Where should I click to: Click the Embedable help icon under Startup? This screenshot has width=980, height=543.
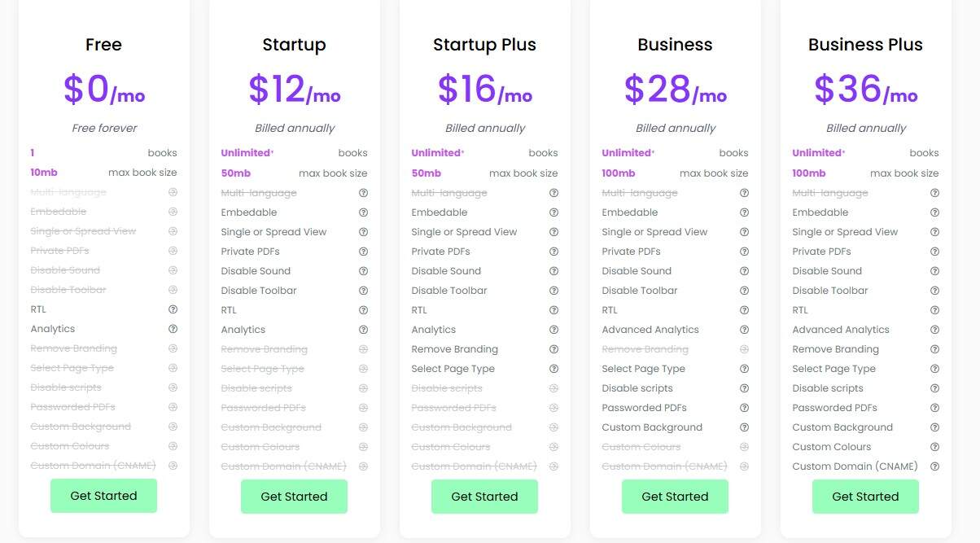pyautogui.click(x=363, y=212)
